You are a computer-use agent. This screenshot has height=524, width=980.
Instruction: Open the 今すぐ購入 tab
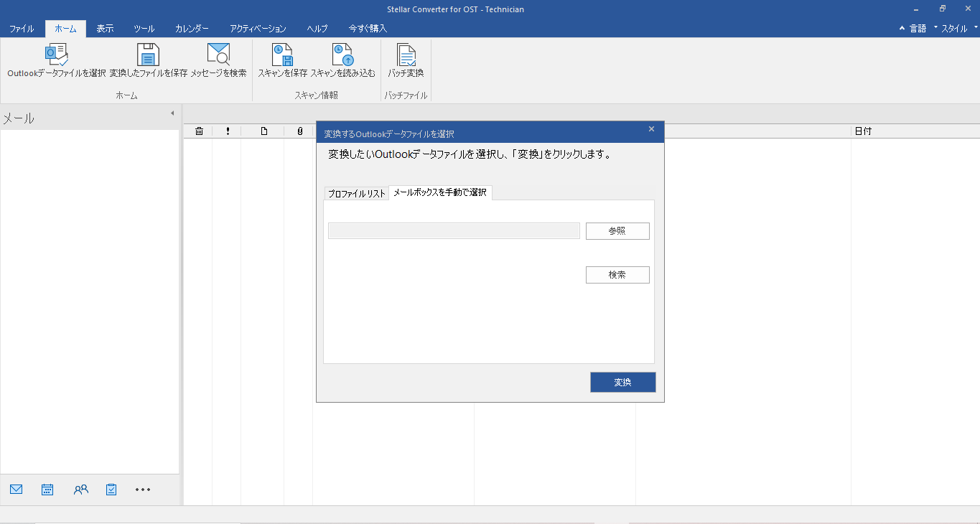[368, 29]
